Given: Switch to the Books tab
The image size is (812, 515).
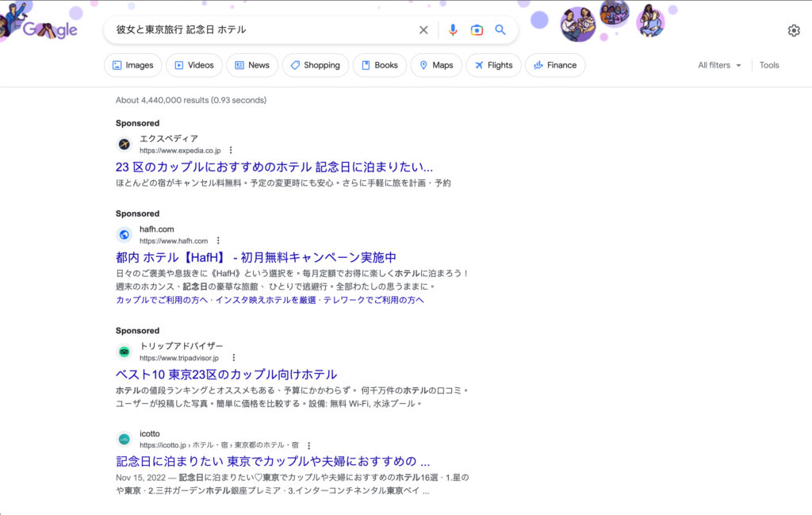Looking at the screenshot, I should tap(380, 65).
